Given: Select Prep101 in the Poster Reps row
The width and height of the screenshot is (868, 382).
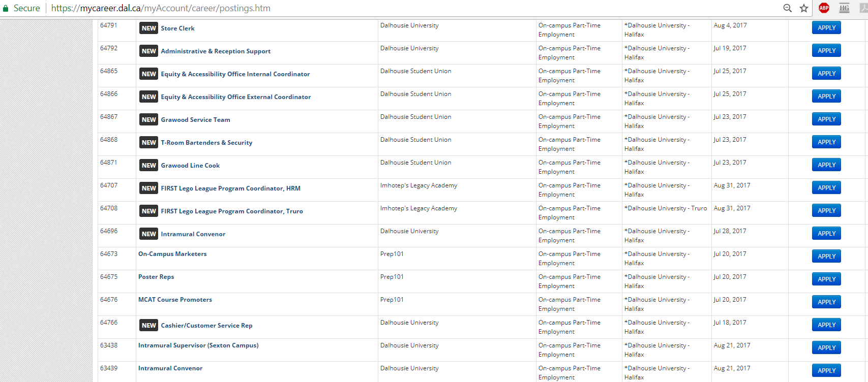Looking at the screenshot, I should pyautogui.click(x=392, y=277).
